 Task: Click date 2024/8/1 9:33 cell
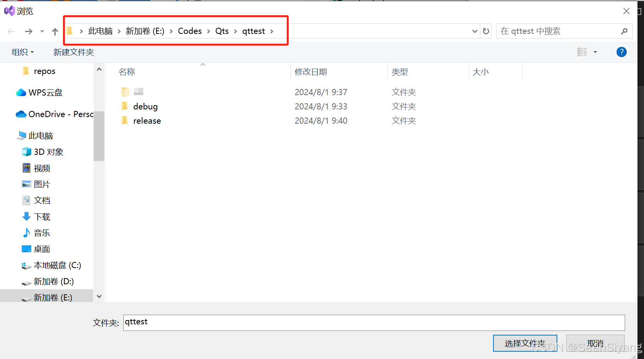(x=321, y=106)
